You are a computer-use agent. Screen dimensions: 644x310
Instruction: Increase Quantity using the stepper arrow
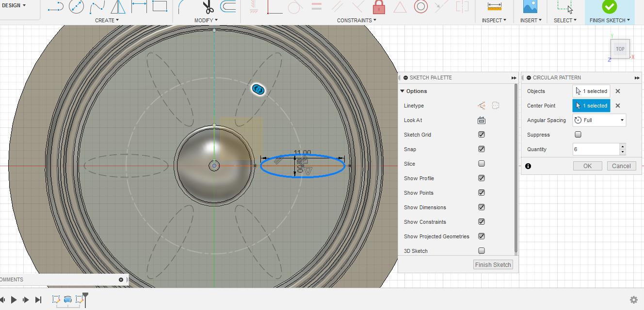(623, 147)
